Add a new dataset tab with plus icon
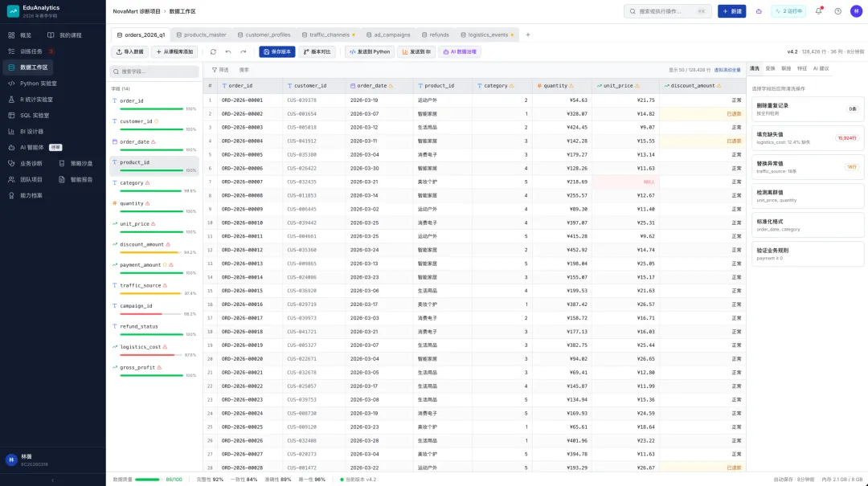 [x=527, y=35]
